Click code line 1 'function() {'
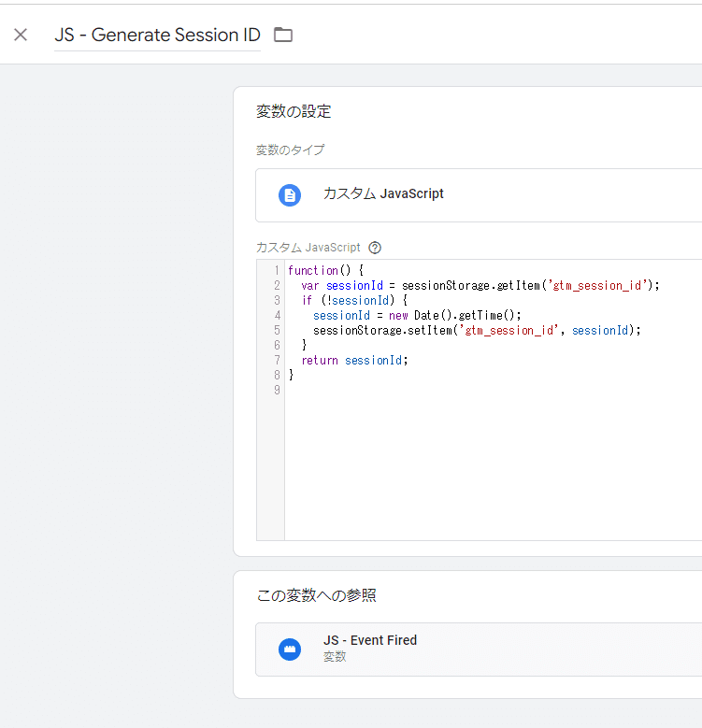The height and width of the screenshot is (728, 702). [325, 270]
